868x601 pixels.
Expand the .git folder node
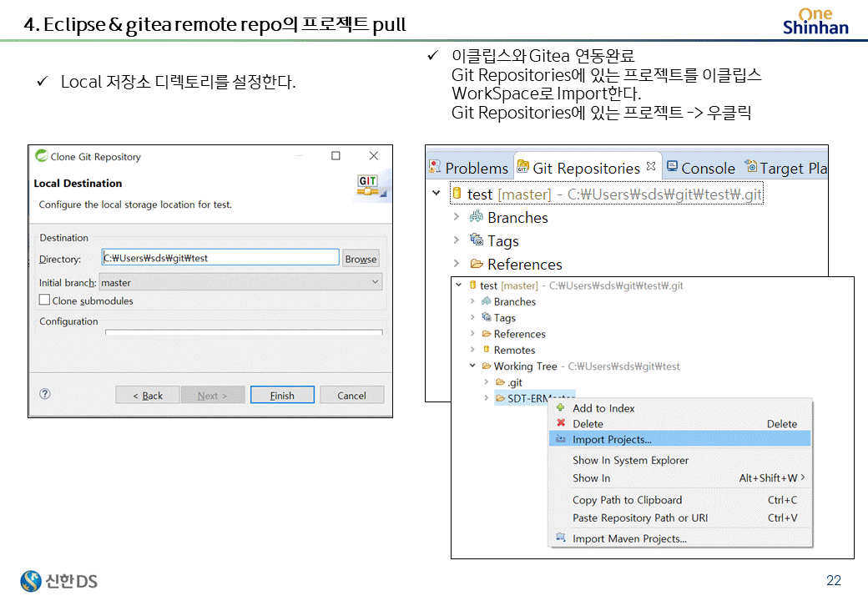point(486,381)
